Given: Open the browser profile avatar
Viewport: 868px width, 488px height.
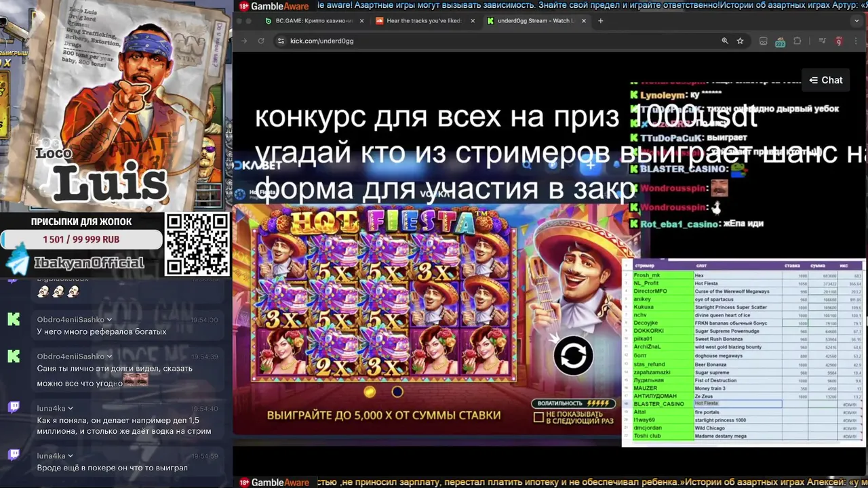Looking at the screenshot, I should click(x=838, y=41).
